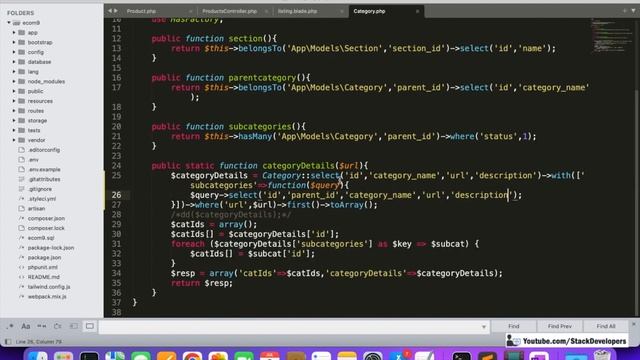Close the Product.php tab
Image resolution: width=640 pixels, height=360 pixels.
pyautogui.click(x=191, y=11)
